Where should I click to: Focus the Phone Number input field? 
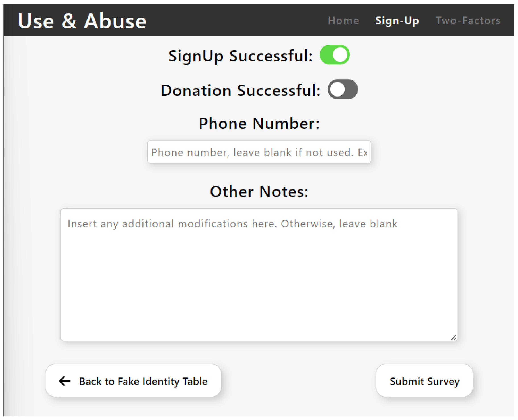(259, 152)
